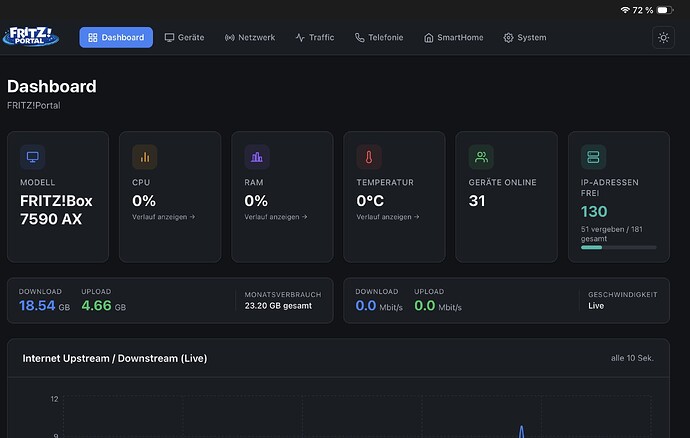Click the alle 10 Sek. refresh label

point(632,358)
